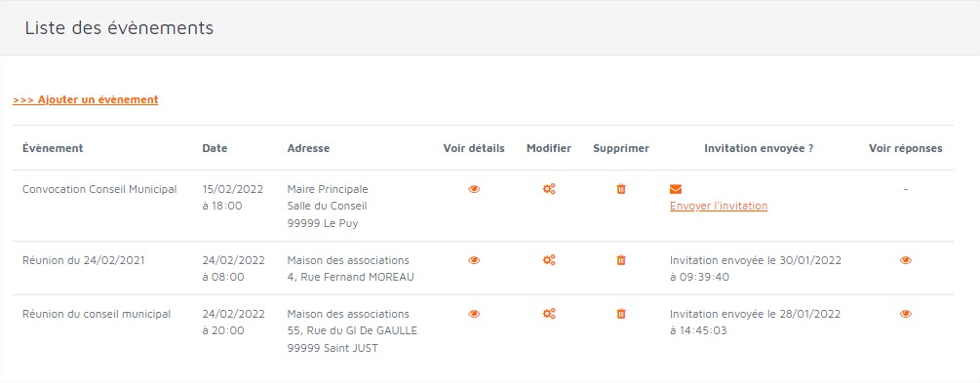Image resolution: width=980 pixels, height=383 pixels.
Task: See responses for Réunion du 24/02/2021
Action: [x=906, y=260]
